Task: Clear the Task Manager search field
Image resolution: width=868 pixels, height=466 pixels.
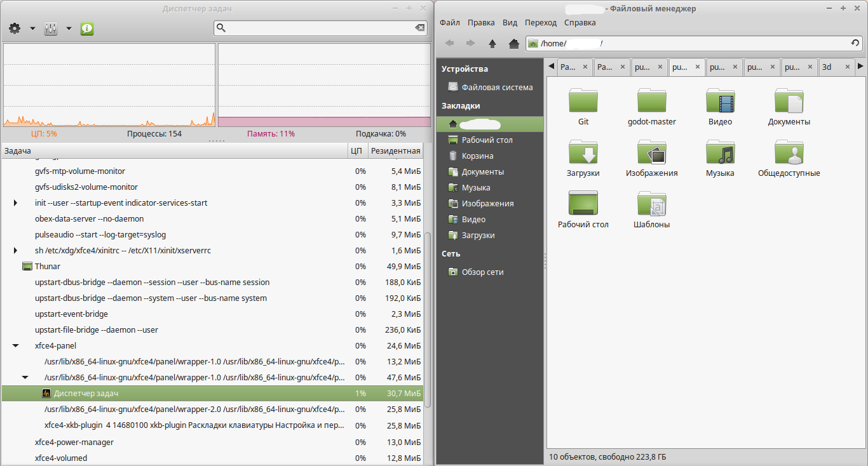Action: [419, 28]
